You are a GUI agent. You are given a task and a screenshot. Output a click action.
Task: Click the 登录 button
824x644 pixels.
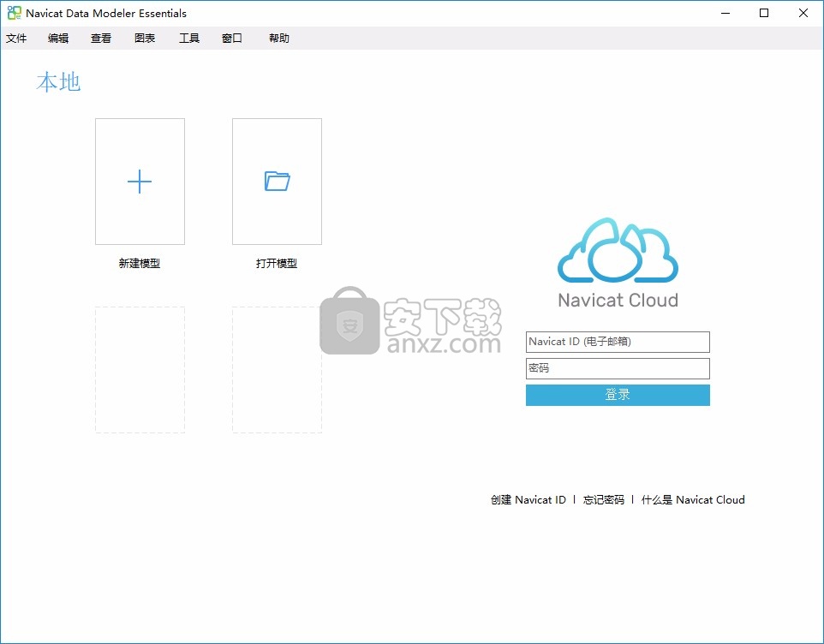point(618,395)
